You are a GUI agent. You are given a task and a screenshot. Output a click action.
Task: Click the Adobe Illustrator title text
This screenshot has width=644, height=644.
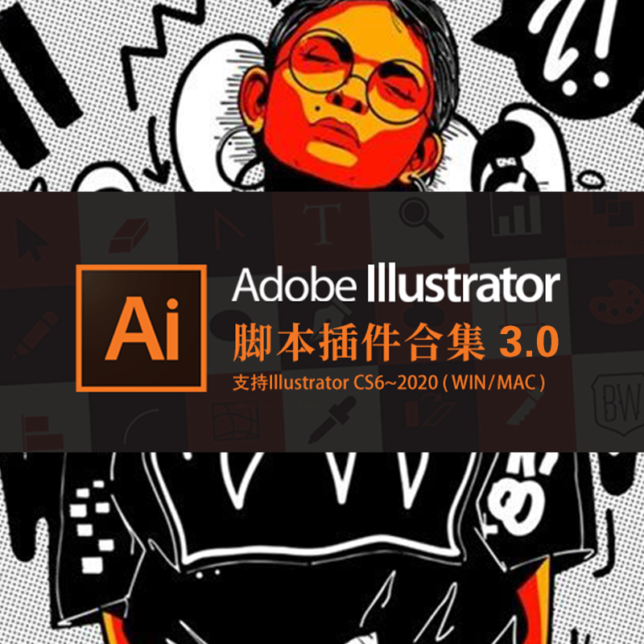[x=396, y=283]
